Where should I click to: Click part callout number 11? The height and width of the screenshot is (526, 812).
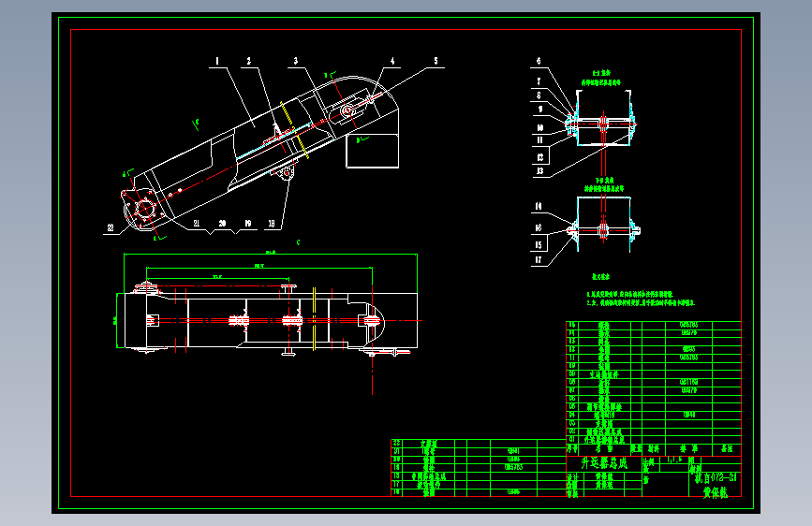(540, 140)
